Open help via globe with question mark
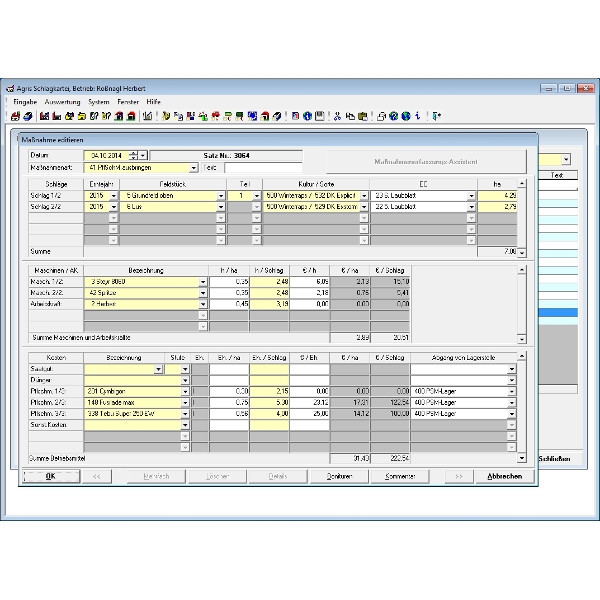Screen dimensions: 600x600 point(393,116)
